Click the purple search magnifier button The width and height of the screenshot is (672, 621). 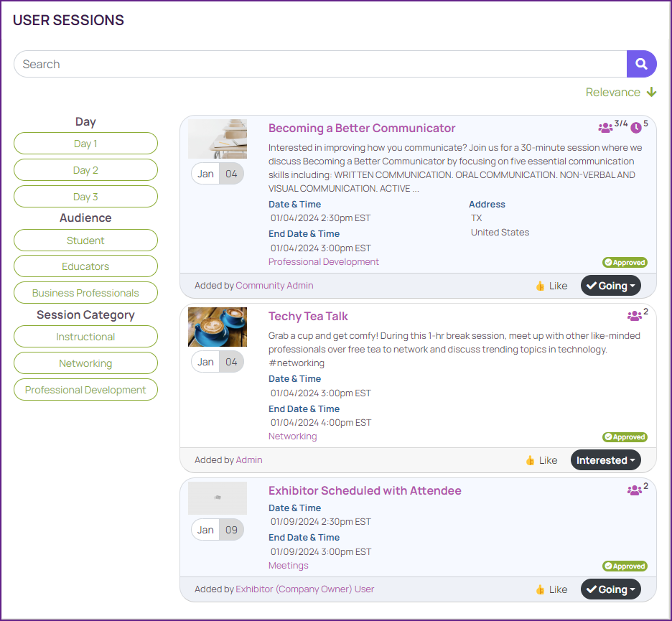click(x=641, y=64)
